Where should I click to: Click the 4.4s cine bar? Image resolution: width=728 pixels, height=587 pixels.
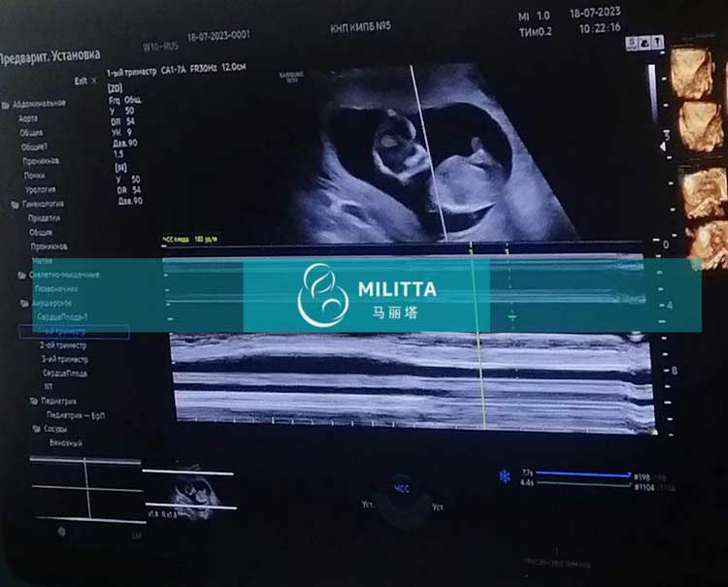tap(583, 484)
